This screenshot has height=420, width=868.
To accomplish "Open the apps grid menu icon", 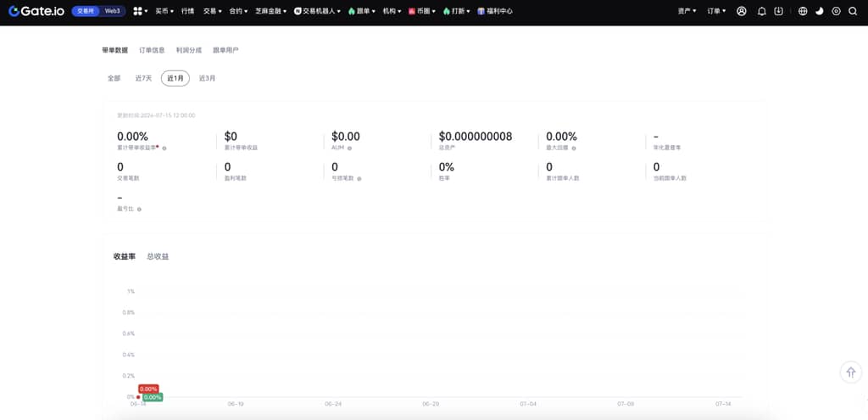I will pos(137,11).
